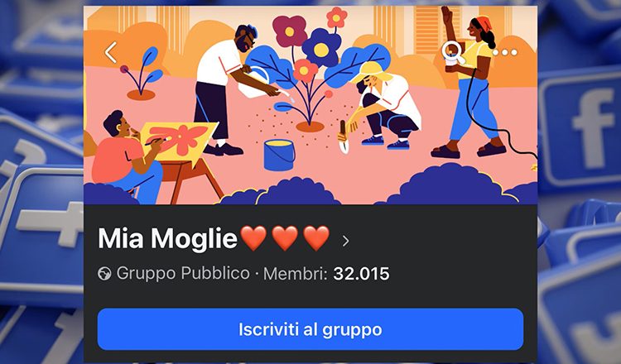The width and height of the screenshot is (621, 364).
Task: Click the middle red heart emoji
Action: (285, 238)
